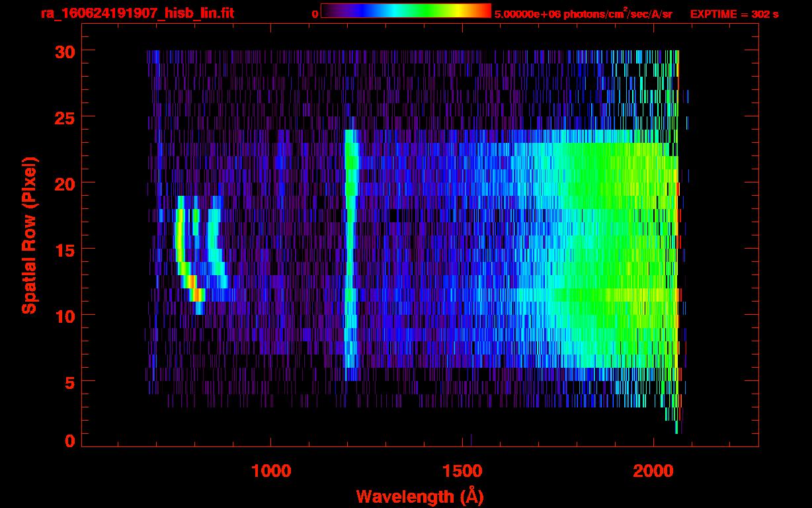Click the 2000 wavelength tick label

pyautogui.click(x=653, y=471)
